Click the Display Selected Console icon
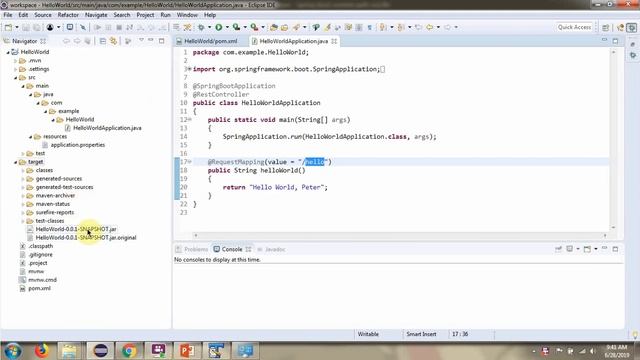Screen dimensions: 640x360 tap(570, 249)
